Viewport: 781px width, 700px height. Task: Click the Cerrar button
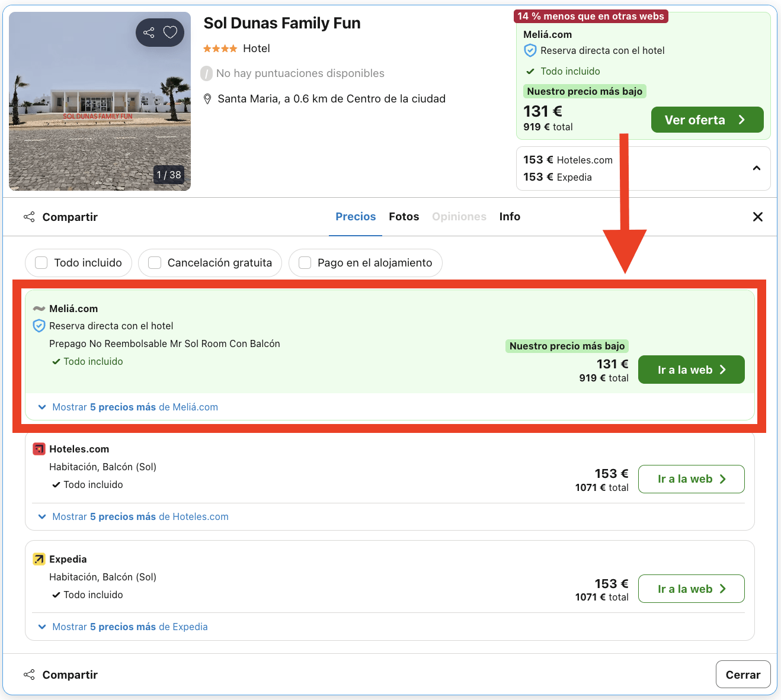[743, 675]
